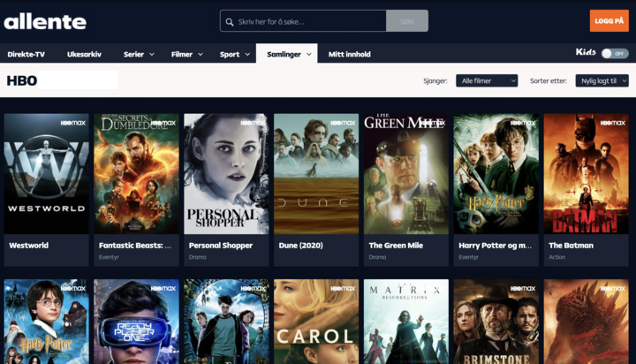Open the Secrets of Dumbledore poster

(x=136, y=174)
